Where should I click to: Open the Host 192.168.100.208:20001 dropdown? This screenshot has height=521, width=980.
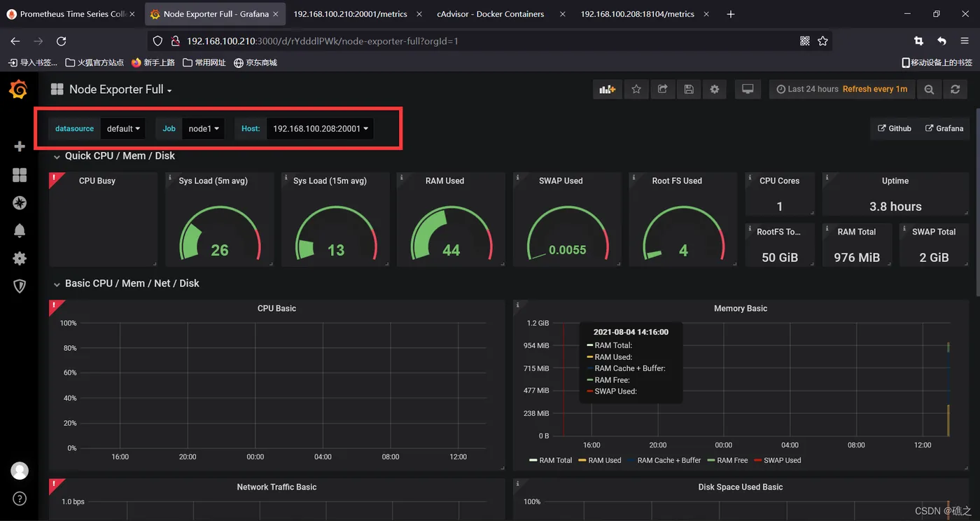[320, 129]
